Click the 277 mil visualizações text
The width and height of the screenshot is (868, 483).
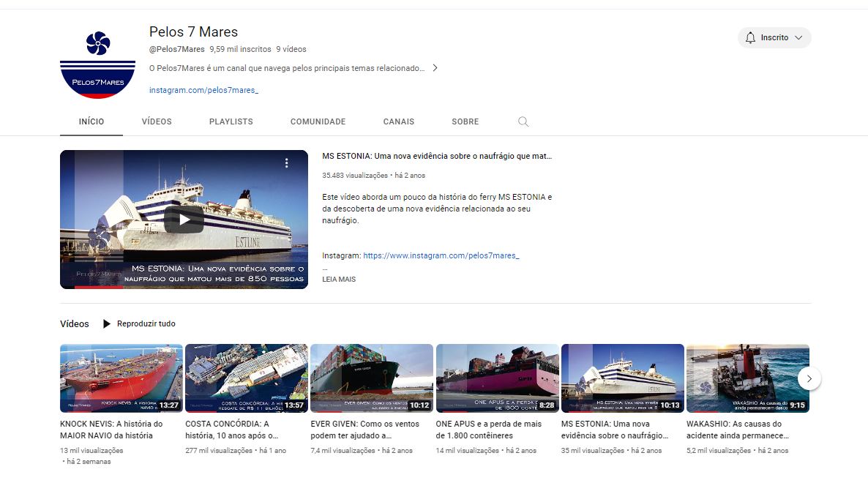click(x=219, y=451)
